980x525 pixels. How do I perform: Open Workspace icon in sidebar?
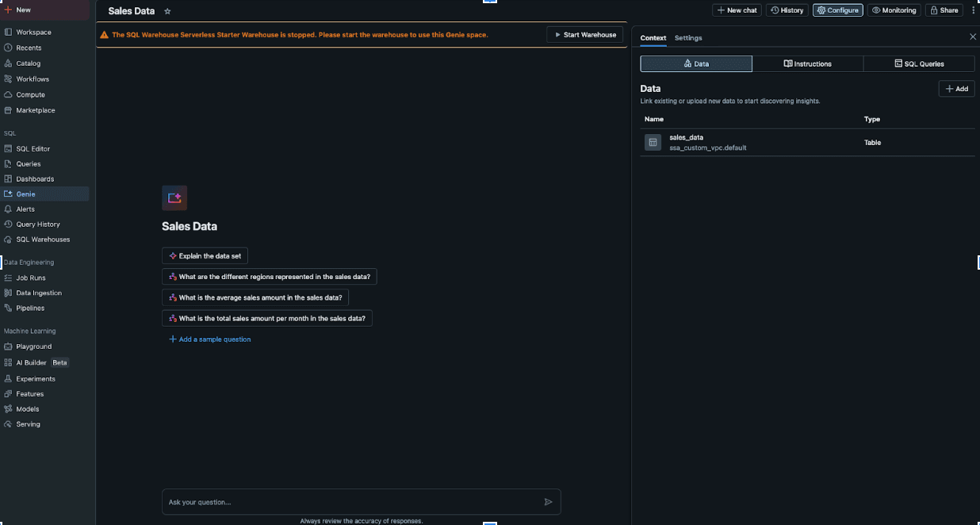[x=8, y=33]
